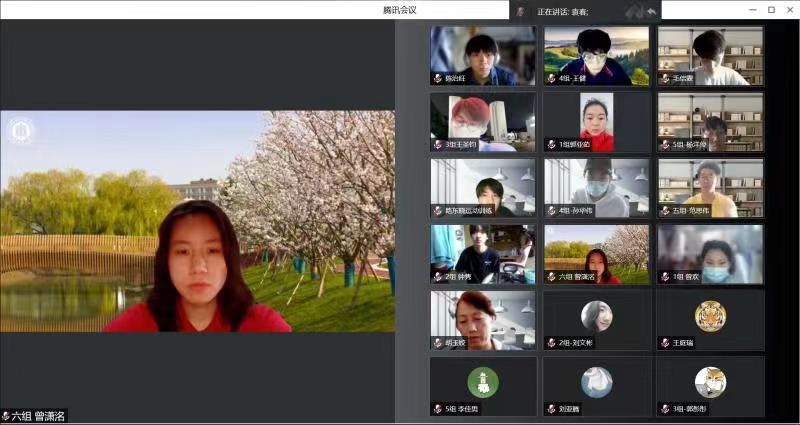Click the 腾讯会议 window title
The width and height of the screenshot is (800, 425).
point(399,10)
